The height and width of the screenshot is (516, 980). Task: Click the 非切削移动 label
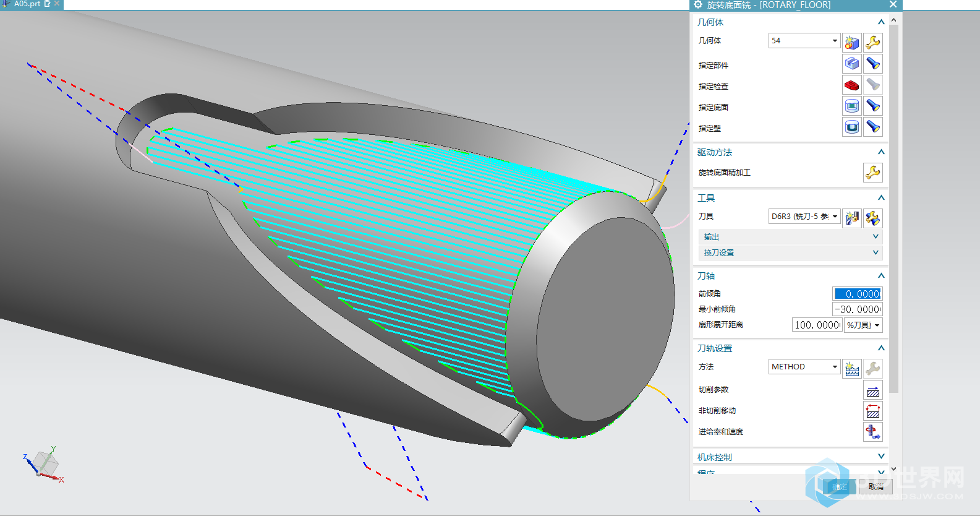(717, 411)
